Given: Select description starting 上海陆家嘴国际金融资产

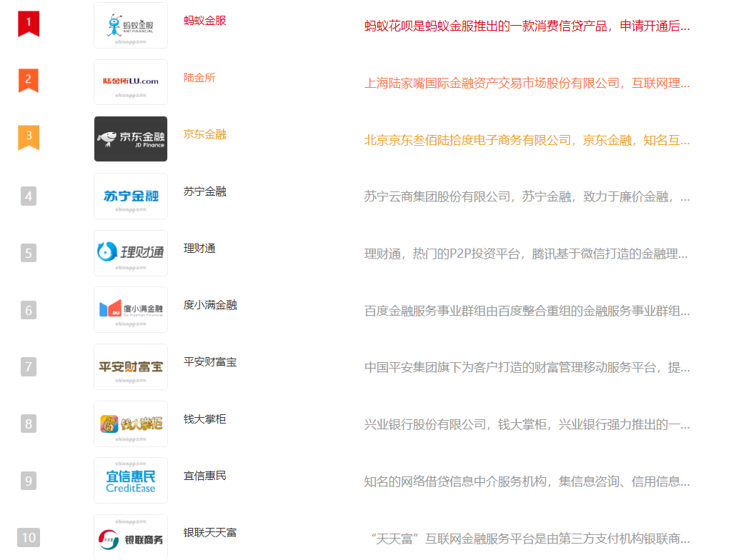Looking at the screenshot, I should tap(527, 84).
